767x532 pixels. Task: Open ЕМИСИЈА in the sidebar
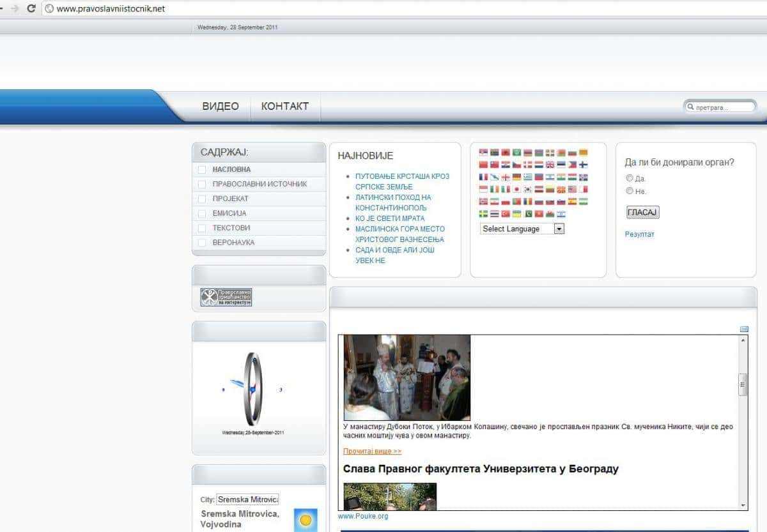[229, 213]
